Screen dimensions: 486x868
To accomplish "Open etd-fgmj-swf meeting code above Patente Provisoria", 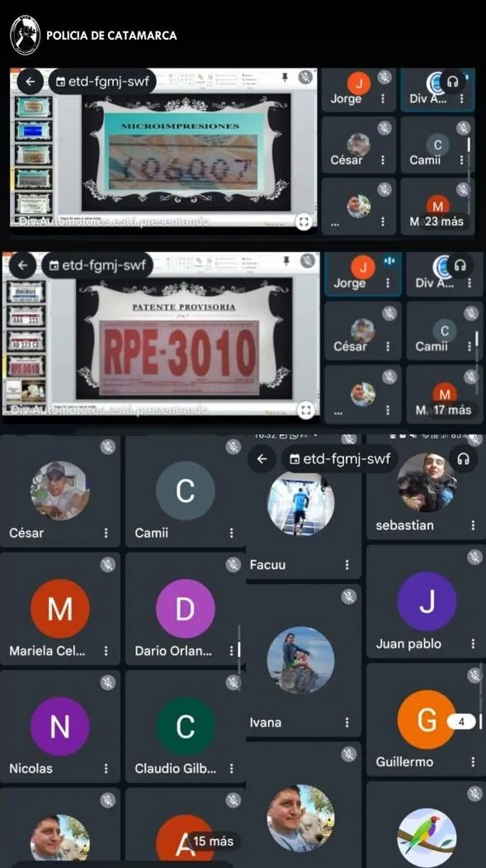I will click(x=97, y=265).
